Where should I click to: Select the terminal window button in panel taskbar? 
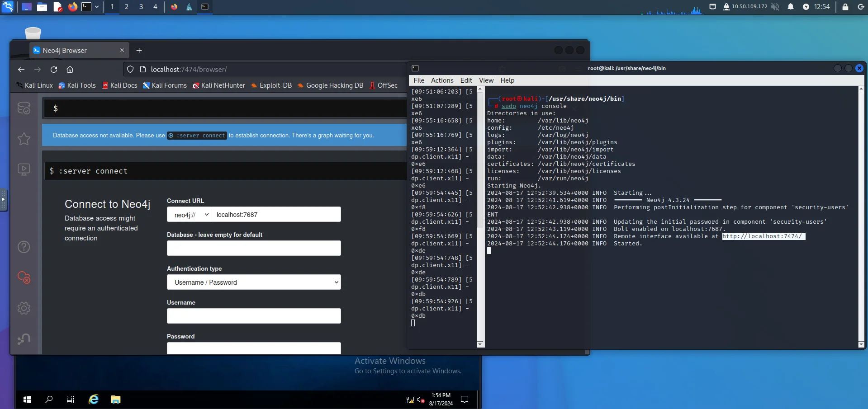tap(205, 7)
